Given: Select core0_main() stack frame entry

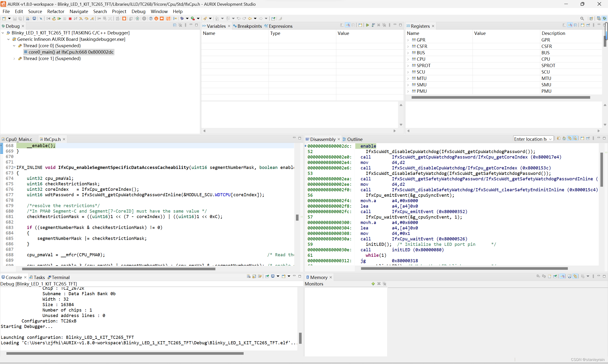Looking at the screenshot, I should point(71,52).
